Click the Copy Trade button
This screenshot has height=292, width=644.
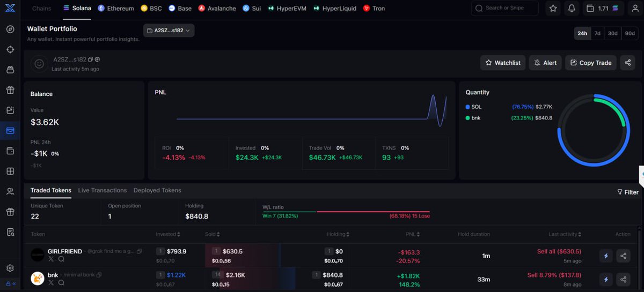591,63
